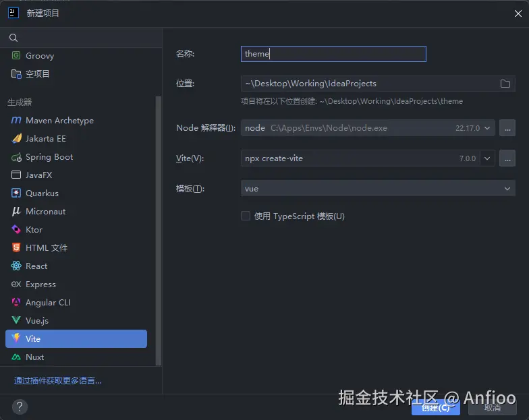
Task: Open the 通过插件获取更多语言 link
Action: (58, 380)
